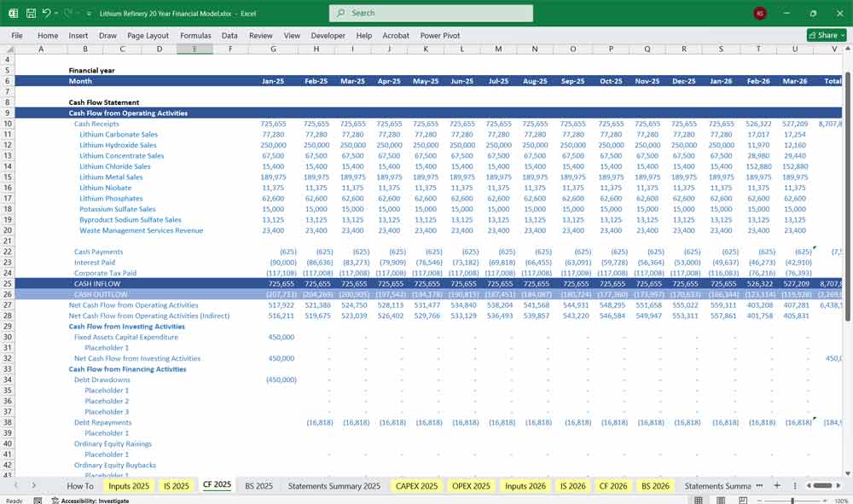This screenshot has width=853, height=504.
Task: Switch to the Formulas ribbon tab
Action: 195,35
